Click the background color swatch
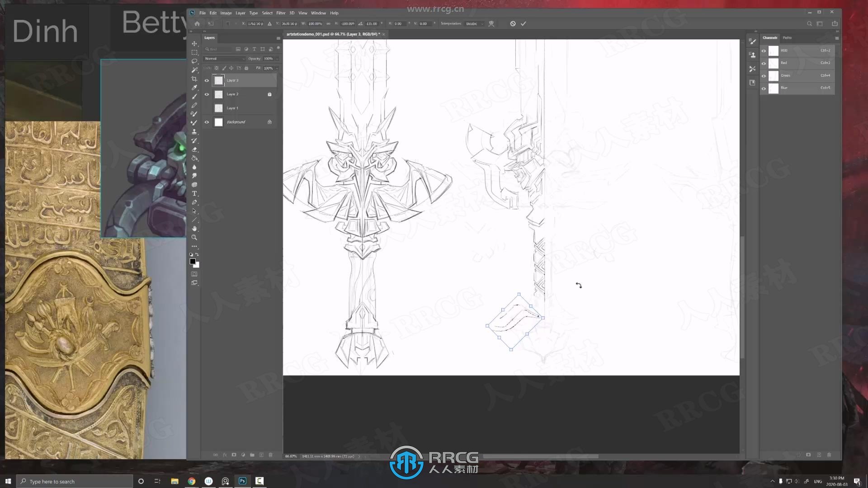This screenshot has height=488, width=868. pos(197,265)
